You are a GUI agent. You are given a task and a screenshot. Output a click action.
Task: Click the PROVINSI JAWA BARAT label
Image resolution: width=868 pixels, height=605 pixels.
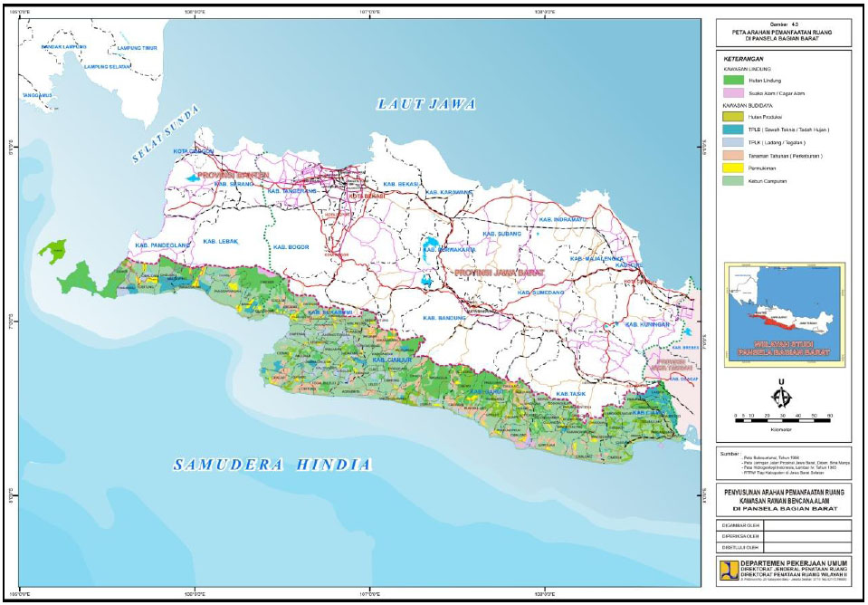point(498,271)
